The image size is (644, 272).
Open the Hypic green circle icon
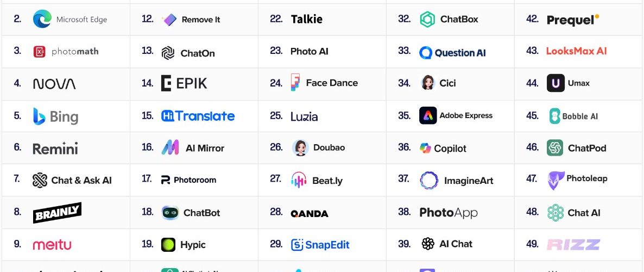168,245
